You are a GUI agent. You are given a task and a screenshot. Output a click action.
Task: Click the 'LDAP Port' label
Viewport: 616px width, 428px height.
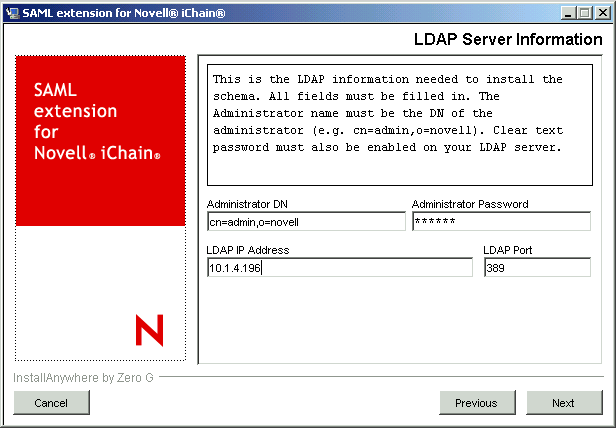(508, 250)
